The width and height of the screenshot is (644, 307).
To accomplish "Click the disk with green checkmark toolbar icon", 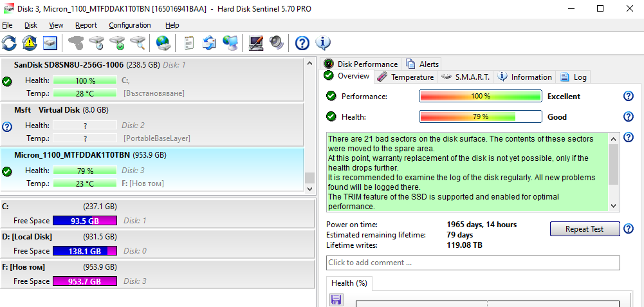I will (x=117, y=43).
